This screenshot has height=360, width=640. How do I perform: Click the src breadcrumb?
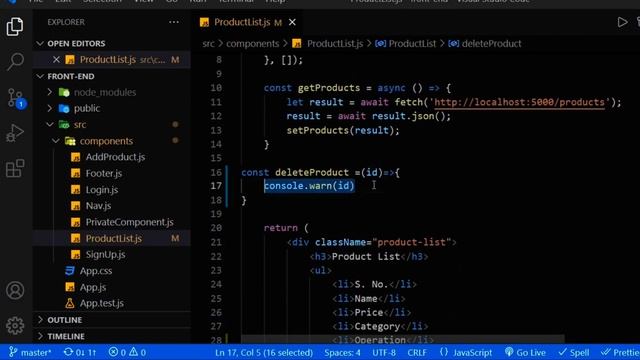(208, 44)
